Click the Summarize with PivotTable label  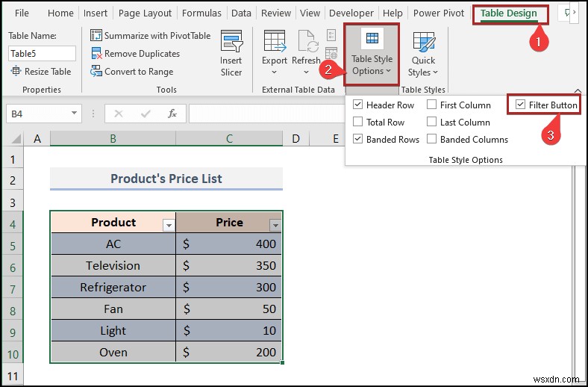pyautogui.click(x=157, y=36)
